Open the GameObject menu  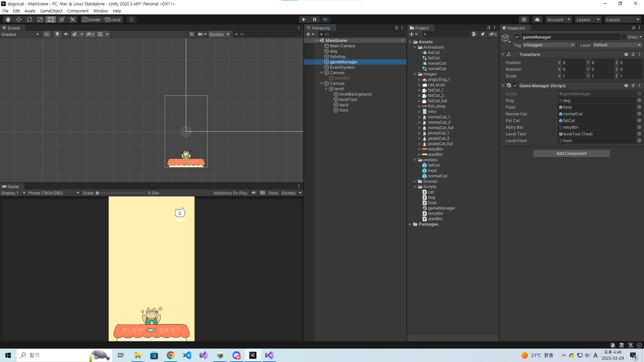51,11
